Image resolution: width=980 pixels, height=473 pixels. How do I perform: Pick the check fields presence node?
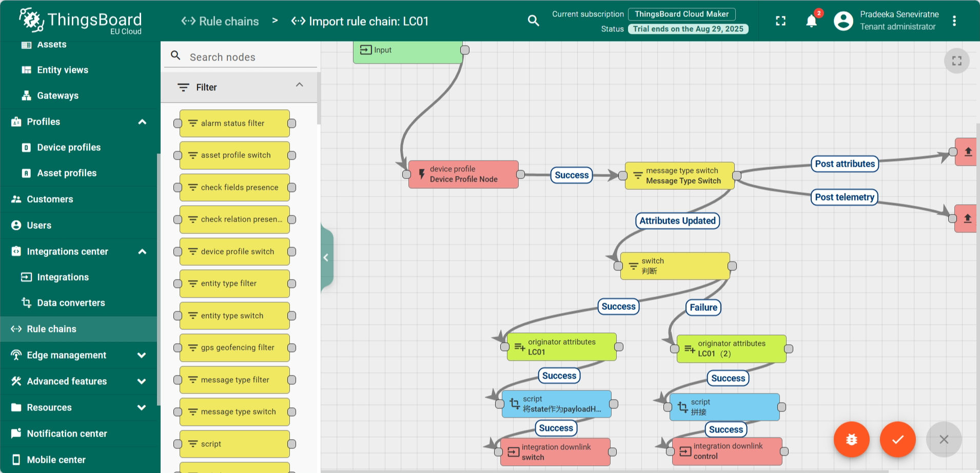(x=234, y=187)
